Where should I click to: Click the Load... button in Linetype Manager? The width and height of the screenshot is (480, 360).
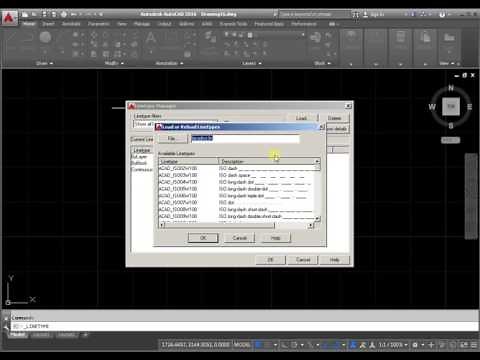301,118
